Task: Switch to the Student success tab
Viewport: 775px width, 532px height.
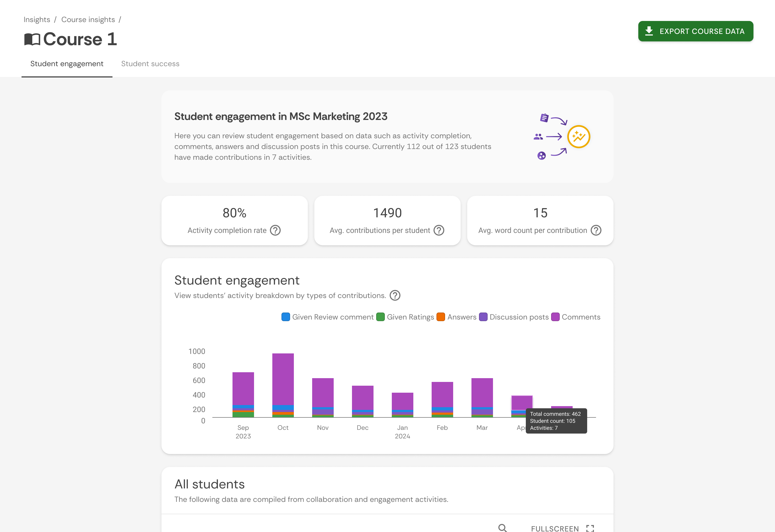Action: (150, 64)
